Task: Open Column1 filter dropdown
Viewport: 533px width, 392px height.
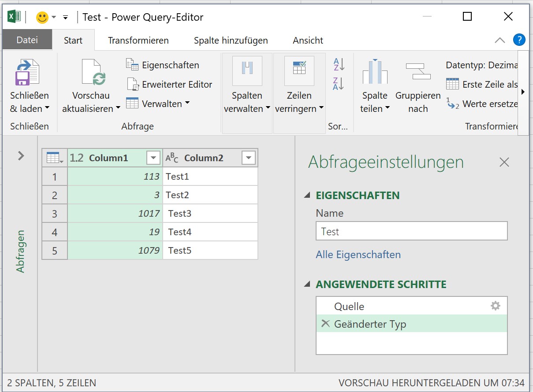Action: (x=153, y=158)
